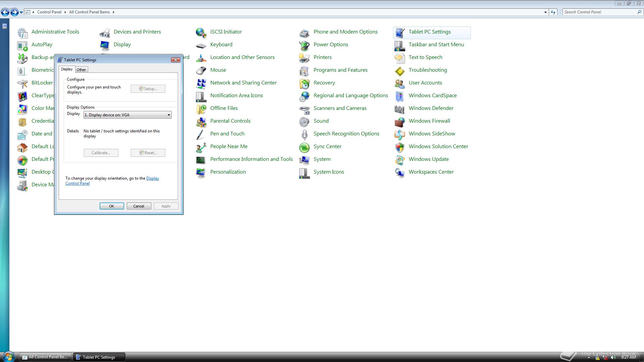
Task: Click the volume tray icon
Action: [x=613, y=357]
